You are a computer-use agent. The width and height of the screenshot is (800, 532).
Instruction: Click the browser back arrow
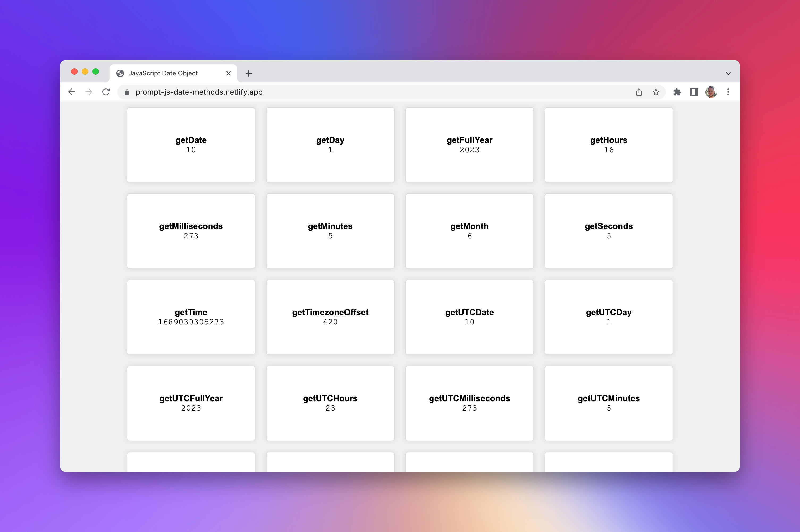pyautogui.click(x=71, y=92)
